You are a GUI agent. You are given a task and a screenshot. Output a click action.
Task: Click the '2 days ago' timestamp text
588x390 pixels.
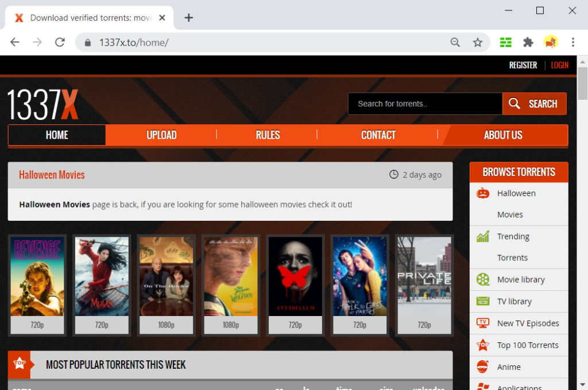click(422, 174)
